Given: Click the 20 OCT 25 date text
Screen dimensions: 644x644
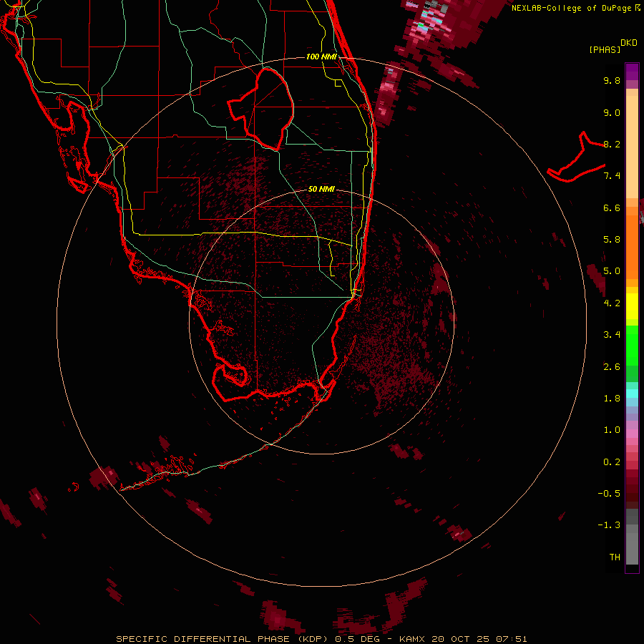Looking at the screenshot, I should [x=462, y=639].
